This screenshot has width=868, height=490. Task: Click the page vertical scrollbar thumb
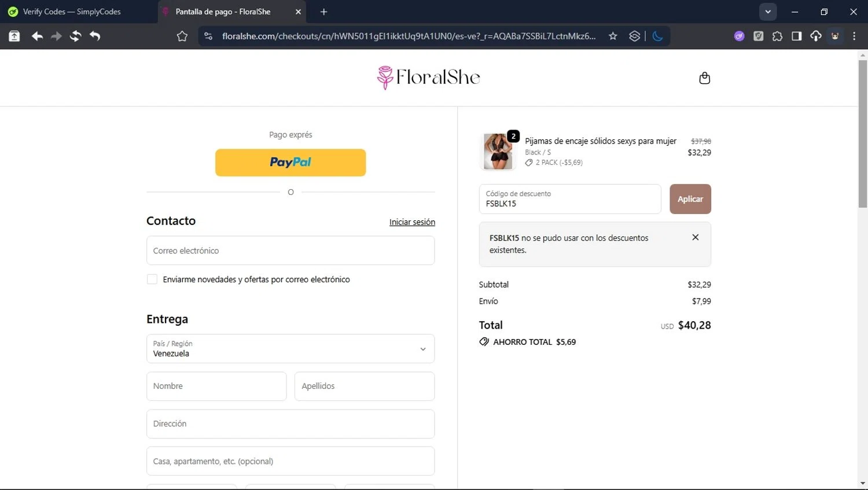[863, 134]
